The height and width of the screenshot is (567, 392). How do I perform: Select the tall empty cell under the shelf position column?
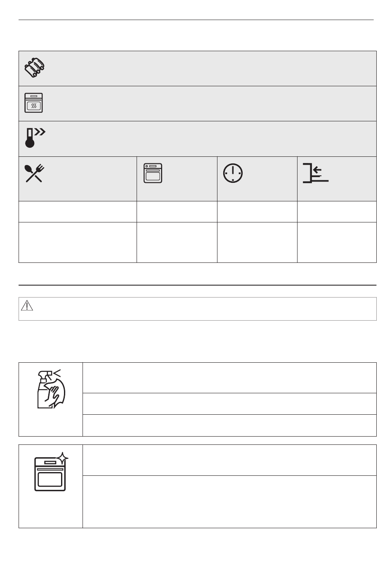pyautogui.click(x=337, y=242)
